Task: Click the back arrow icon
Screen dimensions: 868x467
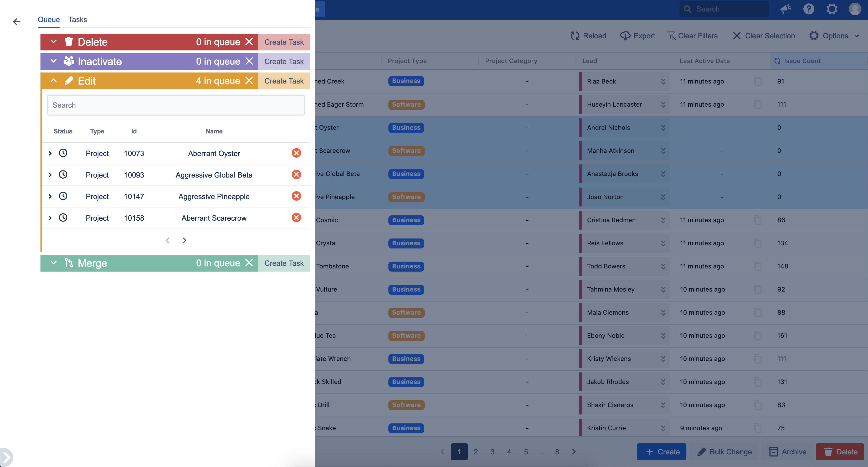Action: (17, 22)
